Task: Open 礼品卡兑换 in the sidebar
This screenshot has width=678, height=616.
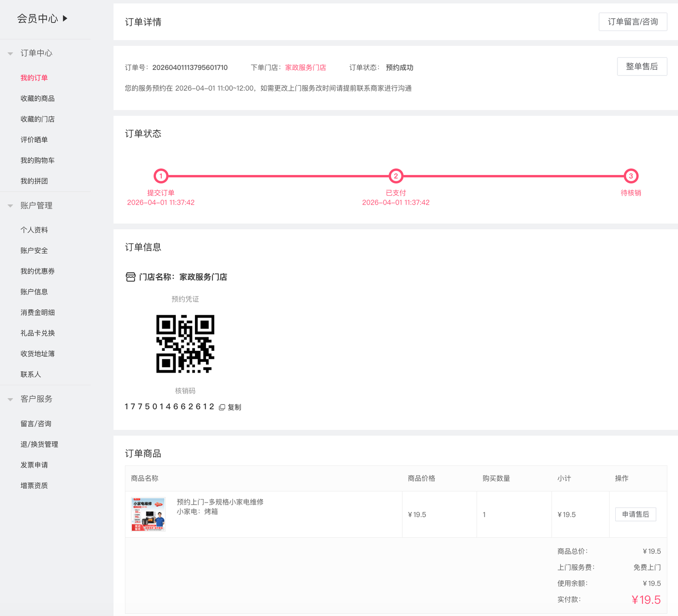Action: (x=37, y=333)
